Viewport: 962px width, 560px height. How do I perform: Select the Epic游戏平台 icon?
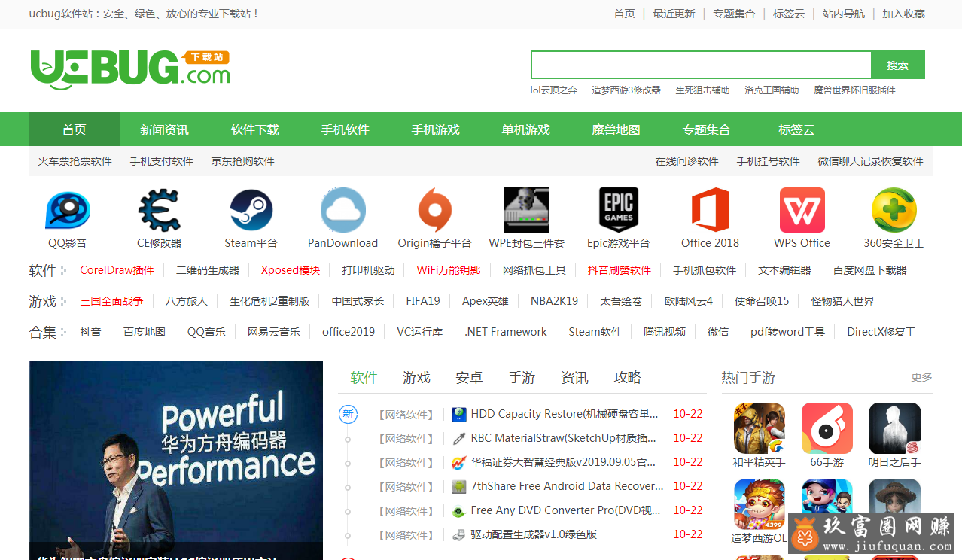[x=619, y=210]
